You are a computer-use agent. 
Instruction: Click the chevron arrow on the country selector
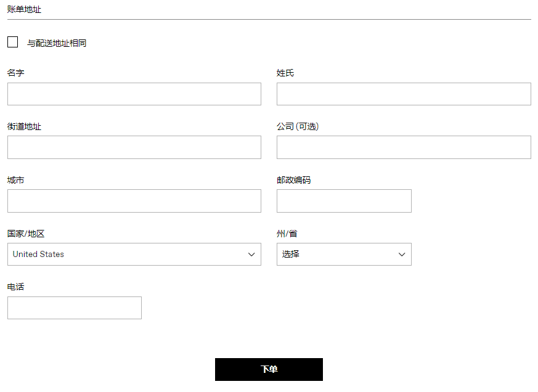[251, 254]
